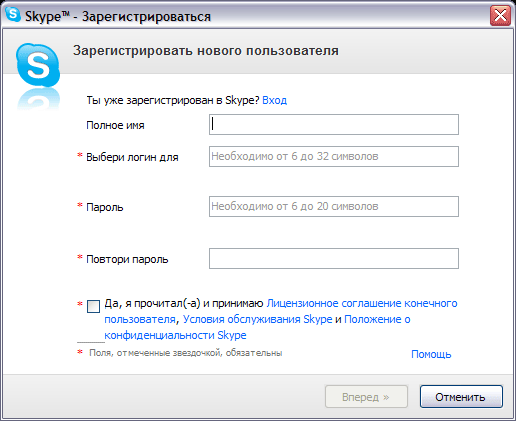Click the 'Ты уже зарегистрирован в Skype?' text
Screen dimensions: 516x421
173,100
